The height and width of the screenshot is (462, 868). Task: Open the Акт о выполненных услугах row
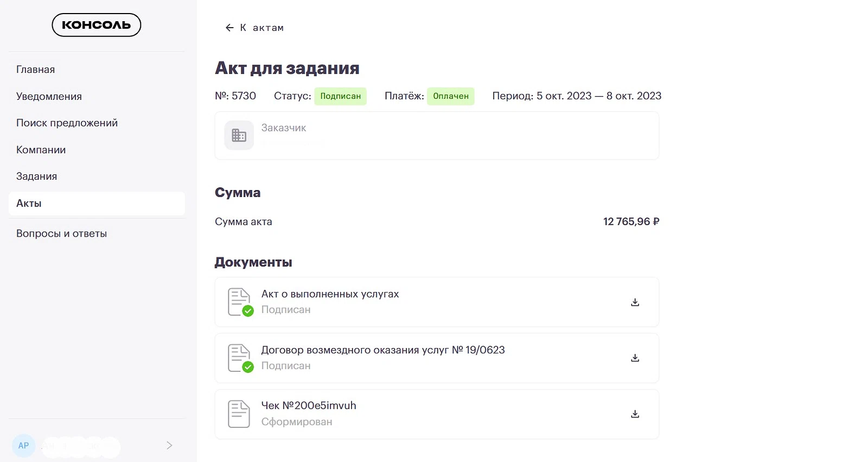(437, 302)
